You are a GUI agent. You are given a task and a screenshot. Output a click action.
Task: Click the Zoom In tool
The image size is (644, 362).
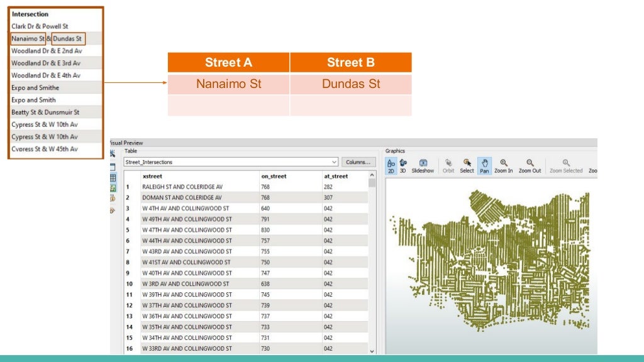pos(503,165)
